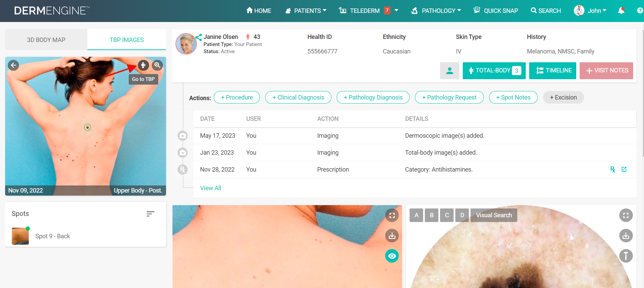Open the Patients dropdown menu

[x=306, y=11]
